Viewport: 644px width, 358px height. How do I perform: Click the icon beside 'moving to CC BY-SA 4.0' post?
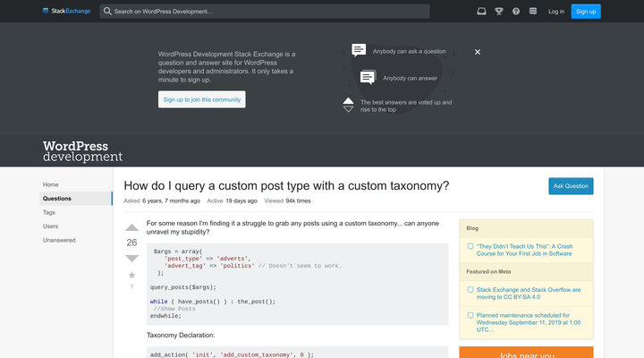tap(470, 290)
